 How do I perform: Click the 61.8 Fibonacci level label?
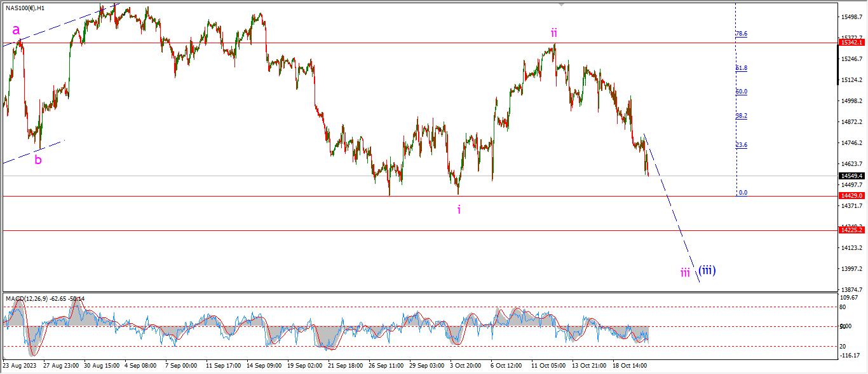[742, 67]
